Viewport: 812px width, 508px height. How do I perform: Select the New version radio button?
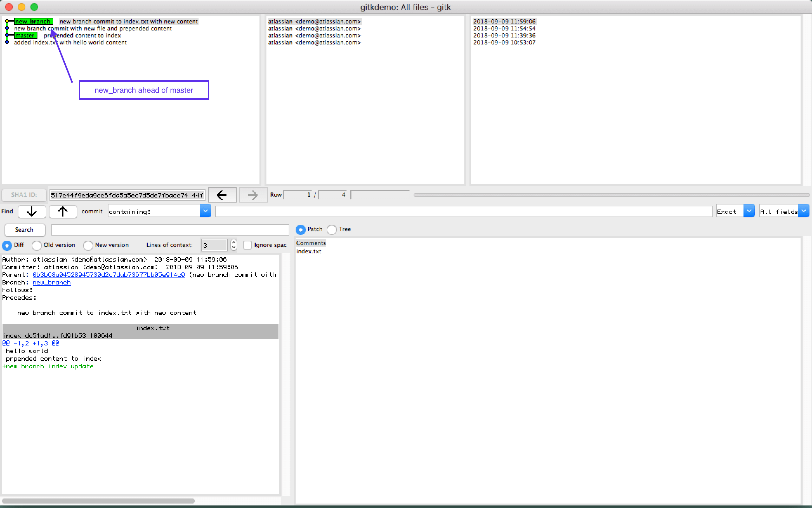pos(88,245)
